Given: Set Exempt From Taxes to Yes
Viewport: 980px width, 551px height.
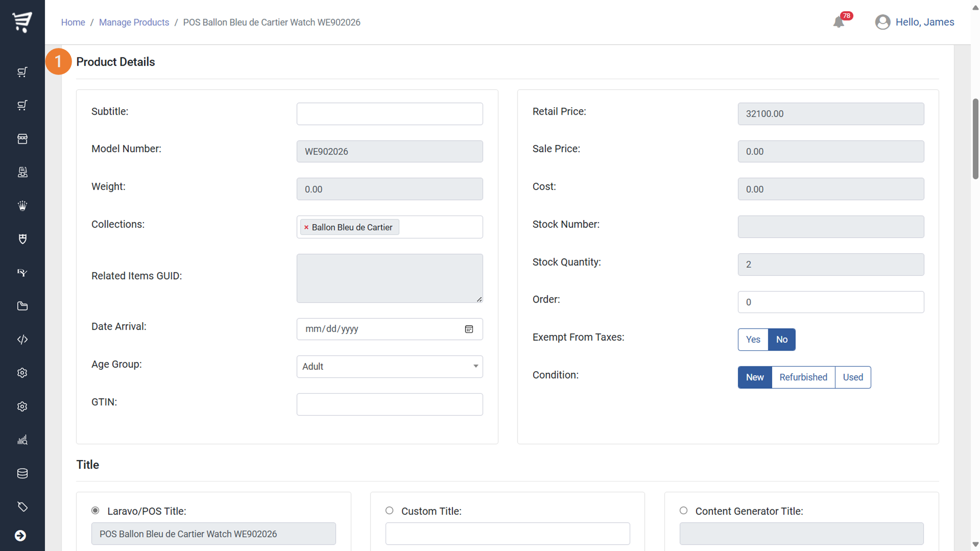Looking at the screenshot, I should pyautogui.click(x=753, y=339).
